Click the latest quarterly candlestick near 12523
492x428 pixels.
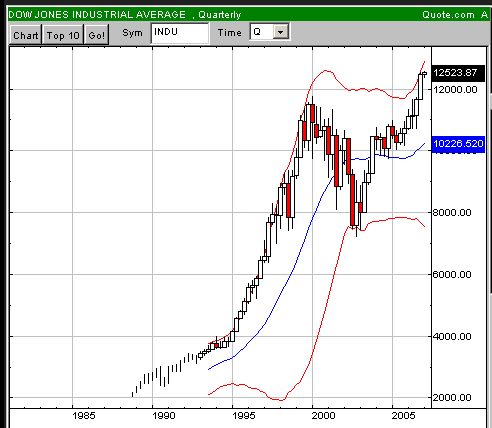pyautogui.click(x=425, y=74)
